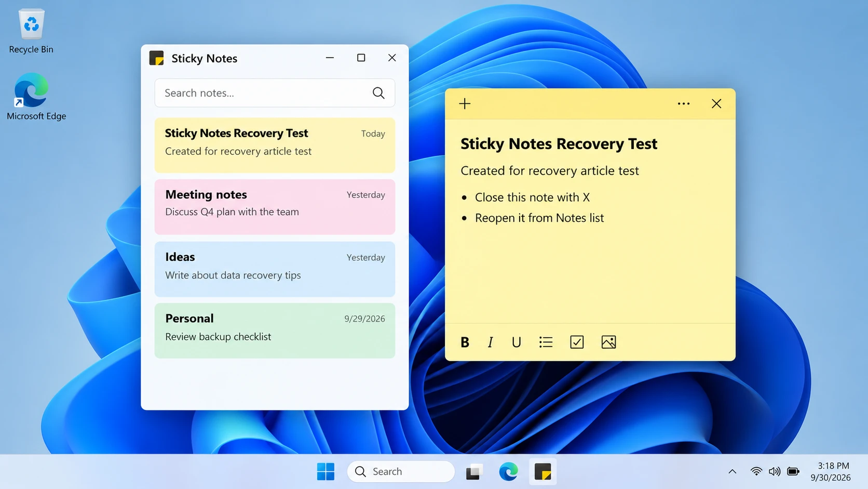Click 'Discuss Q4 plan with the team' text

pos(232,212)
